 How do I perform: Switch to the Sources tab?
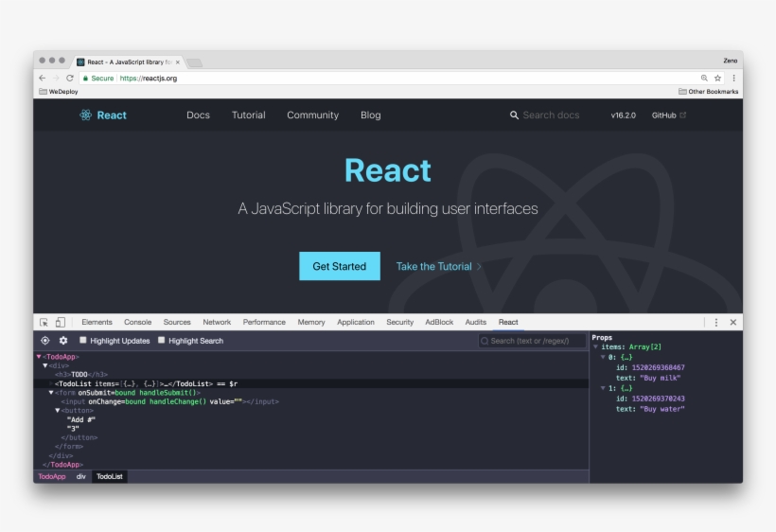tap(177, 322)
